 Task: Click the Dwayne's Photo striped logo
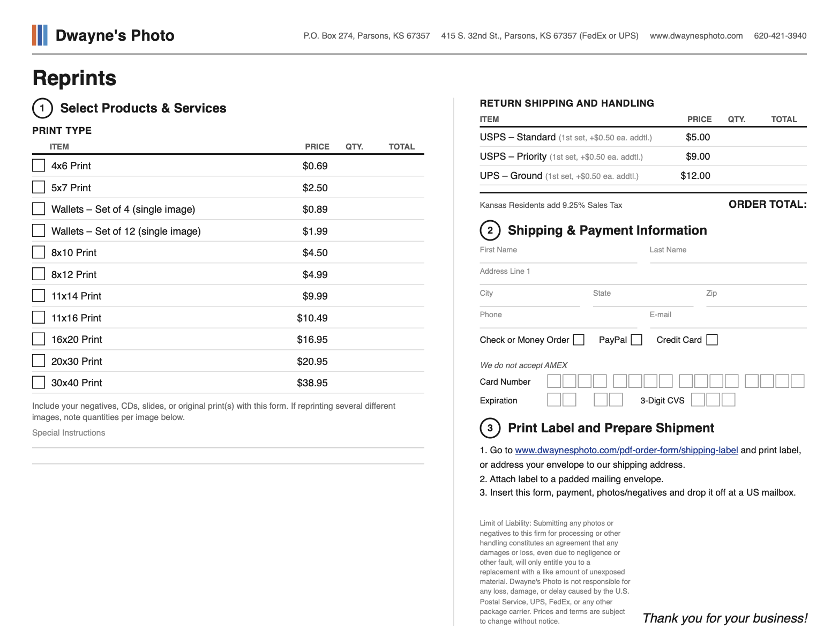pos(40,35)
